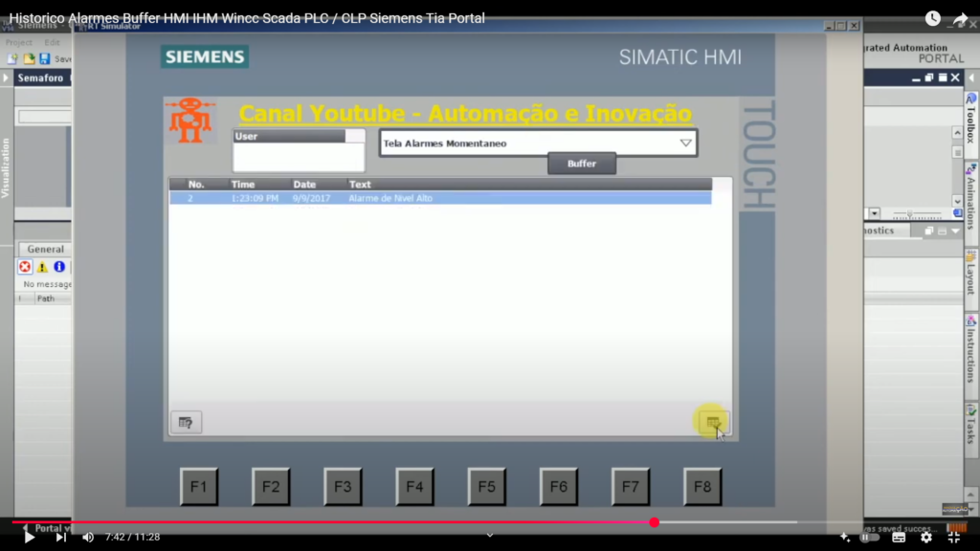
Task: Click the Share arrow icon
Action: [960, 19]
